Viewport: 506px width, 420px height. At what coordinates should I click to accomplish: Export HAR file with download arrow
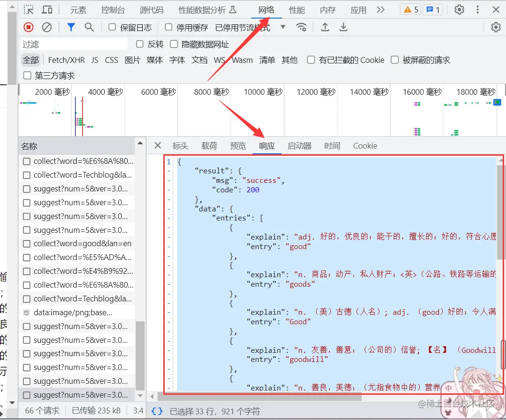343,27
